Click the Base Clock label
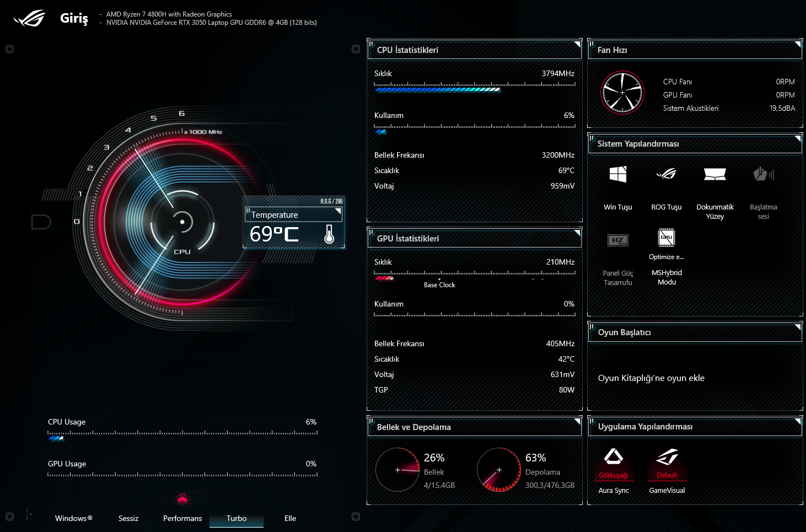Image resolution: width=806 pixels, height=532 pixels. click(x=439, y=285)
